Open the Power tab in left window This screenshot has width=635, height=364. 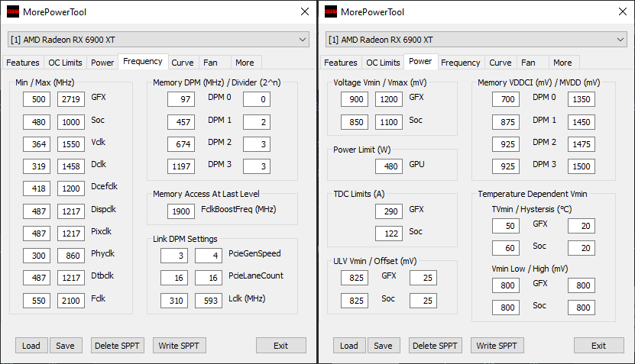pyautogui.click(x=102, y=63)
